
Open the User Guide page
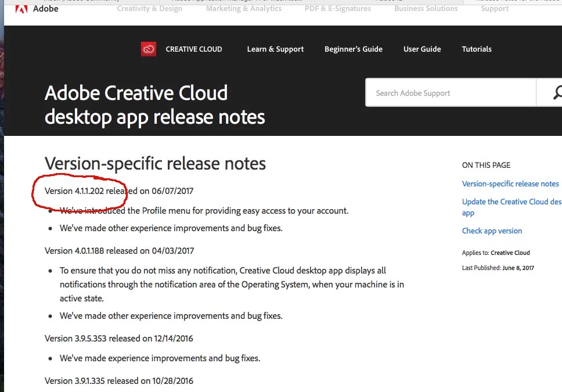click(x=422, y=49)
